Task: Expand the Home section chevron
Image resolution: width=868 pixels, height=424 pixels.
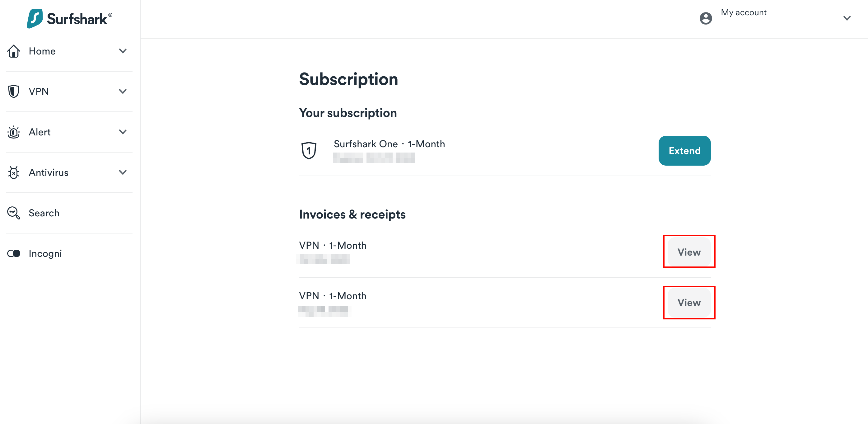Action: [123, 51]
